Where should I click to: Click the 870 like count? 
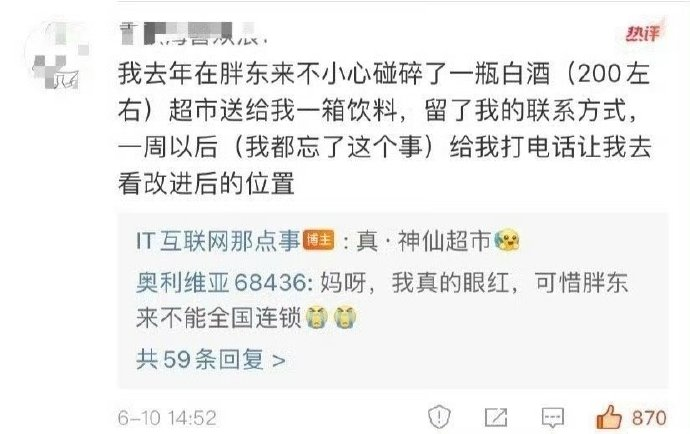[x=649, y=418]
